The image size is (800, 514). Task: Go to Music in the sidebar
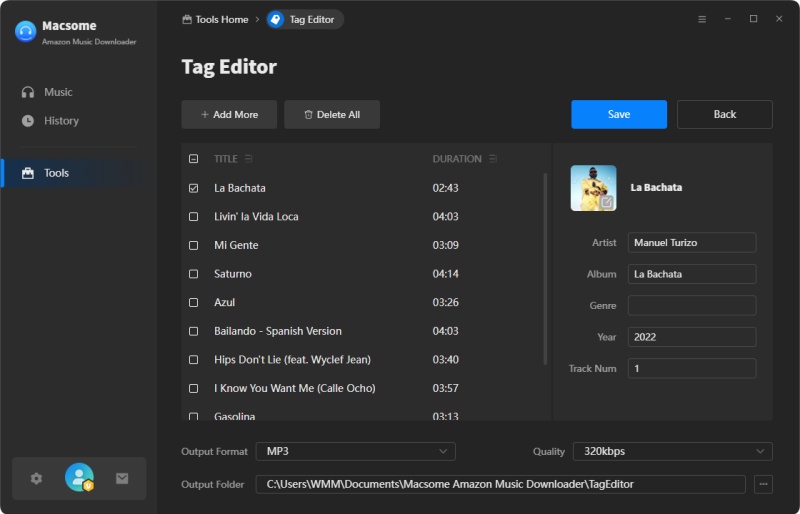[58, 92]
